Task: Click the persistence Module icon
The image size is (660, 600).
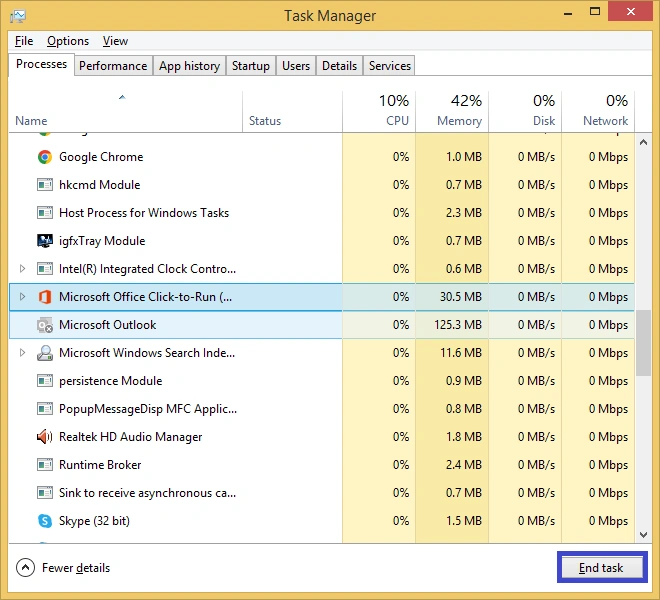Action: 45,381
